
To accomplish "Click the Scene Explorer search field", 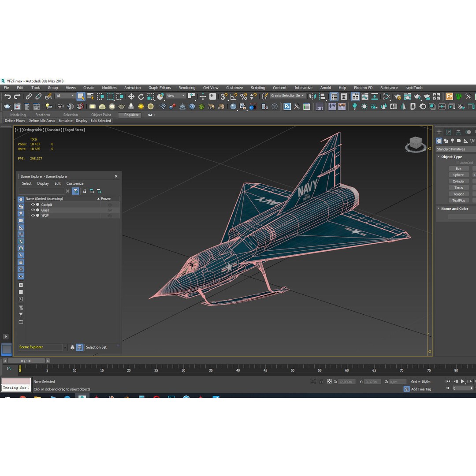I will [41, 191].
